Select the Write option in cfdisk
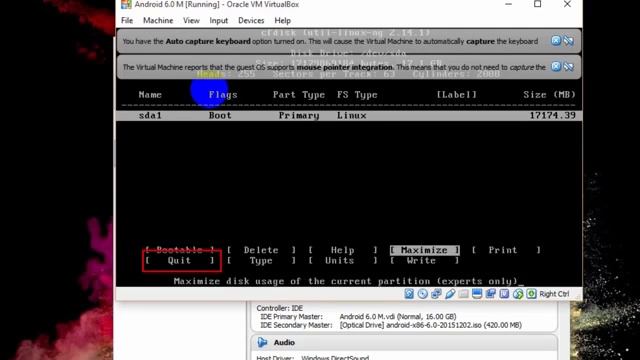The width and height of the screenshot is (640, 360). [424, 260]
